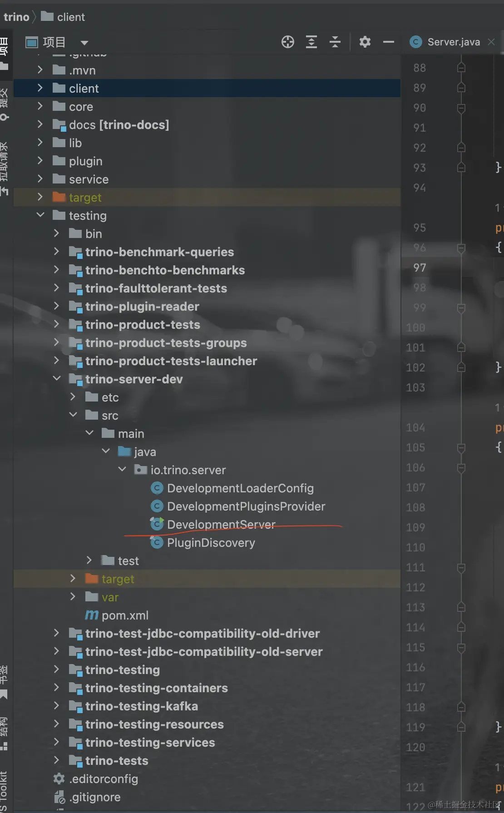Click the trino-product-tests module icon
Image resolution: width=504 pixels, height=813 pixels.
pyautogui.click(x=75, y=325)
